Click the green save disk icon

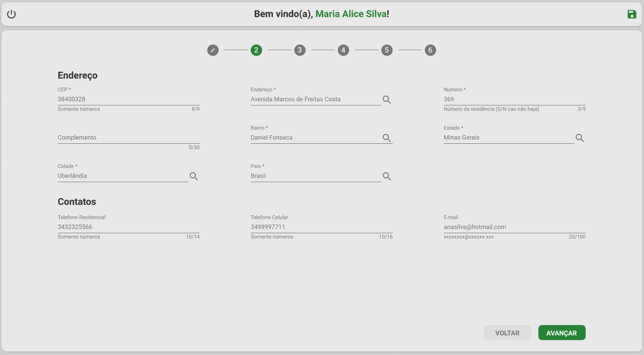point(632,14)
